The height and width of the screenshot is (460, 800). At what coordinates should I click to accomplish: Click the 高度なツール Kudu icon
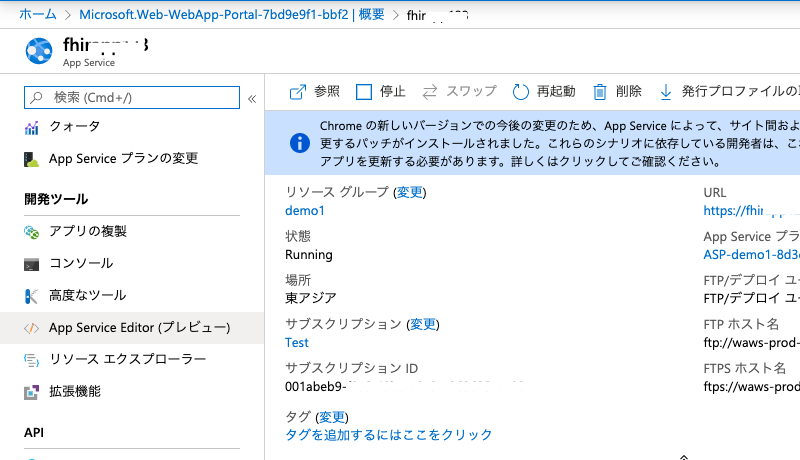[32, 296]
